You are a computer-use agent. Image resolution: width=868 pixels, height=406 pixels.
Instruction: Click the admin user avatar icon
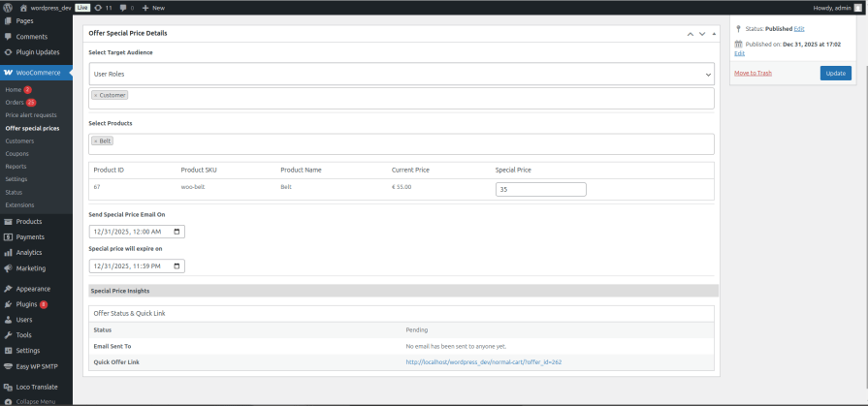(857, 7)
